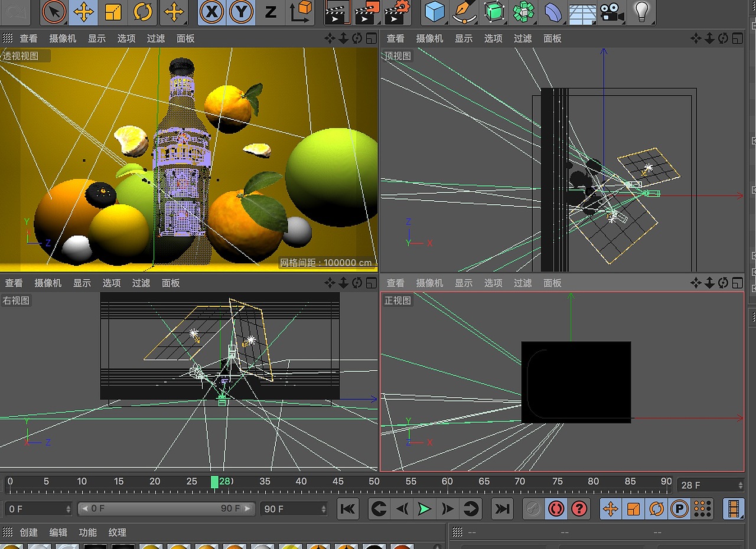756x549 pixels.
Task: Toggle scale keyframe recording
Action: click(633, 508)
